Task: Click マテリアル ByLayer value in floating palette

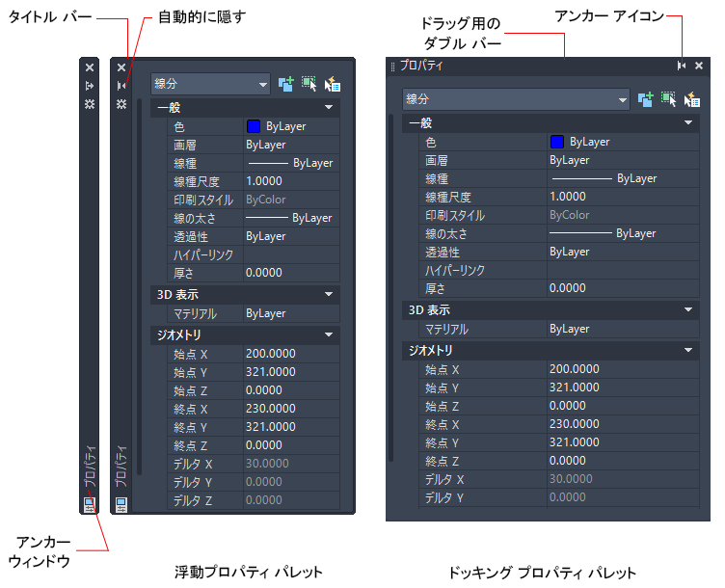Action: (x=292, y=313)
